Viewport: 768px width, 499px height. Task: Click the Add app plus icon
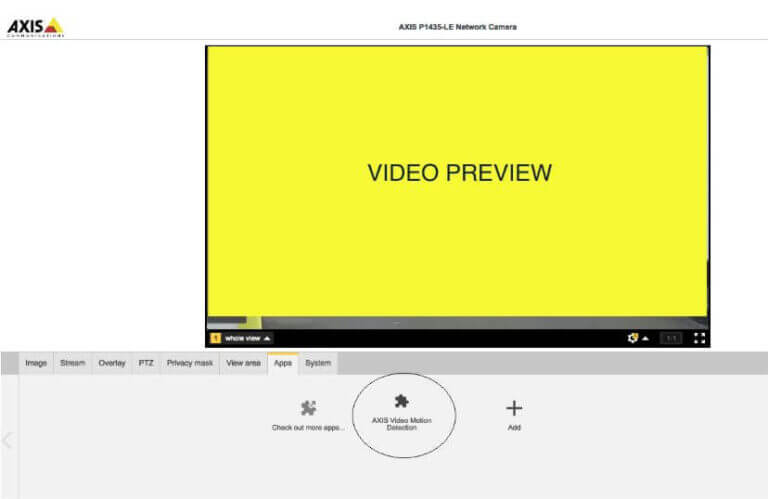pyautogui.click(x=514, y=408)
